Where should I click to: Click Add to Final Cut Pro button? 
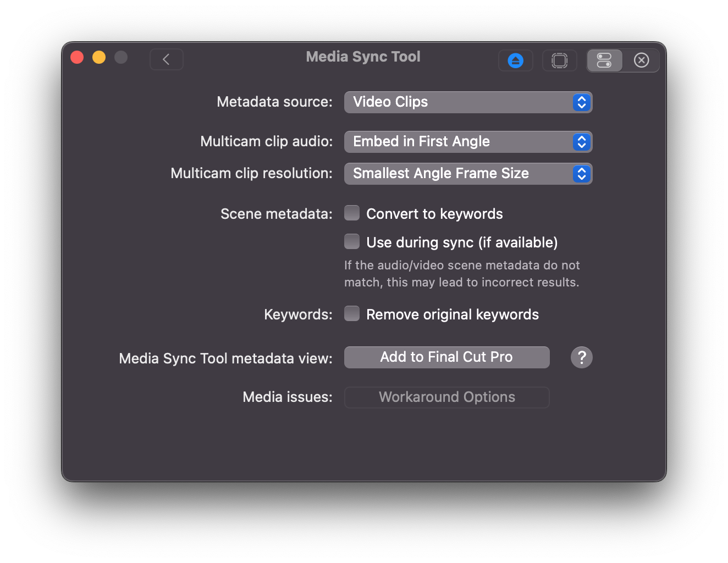tap(446, 357)
